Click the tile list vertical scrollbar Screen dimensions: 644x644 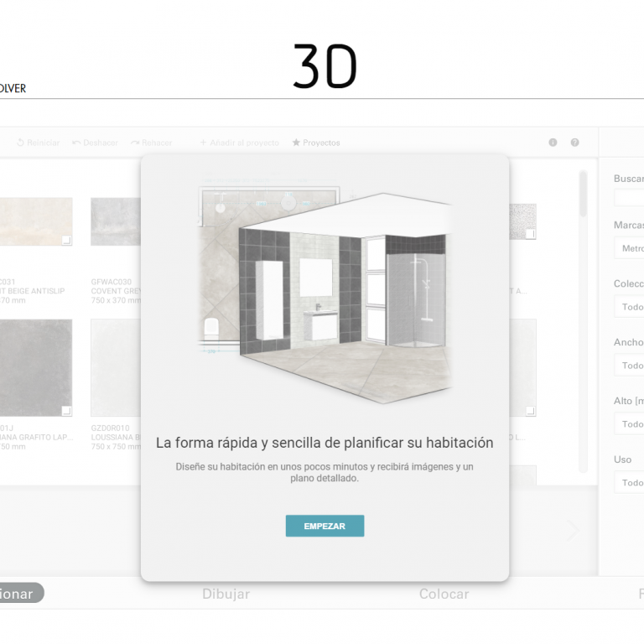584,195
